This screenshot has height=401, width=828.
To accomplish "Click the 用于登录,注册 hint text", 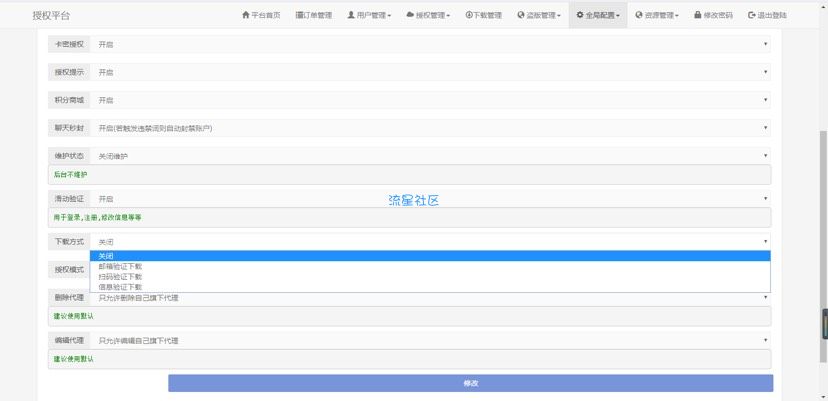I will [x=98, y=217].
